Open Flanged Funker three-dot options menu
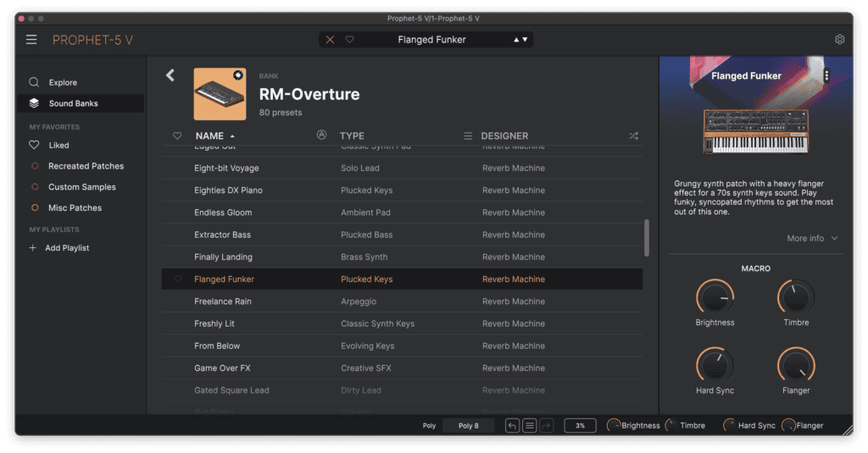This screenshot has width=868, height=453. (x=826, y=75)
